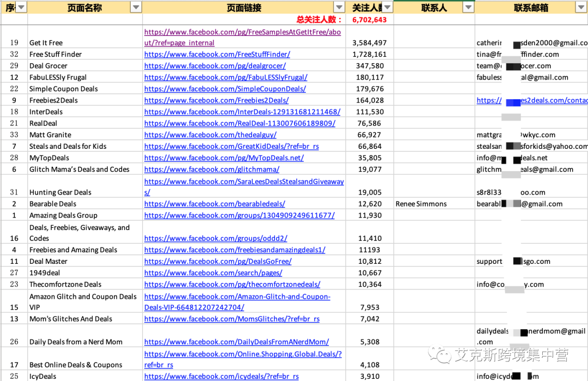This screenshot has width=588, height=381.
Task: Open the search/pages Facebook link
Action: (213, 273)
